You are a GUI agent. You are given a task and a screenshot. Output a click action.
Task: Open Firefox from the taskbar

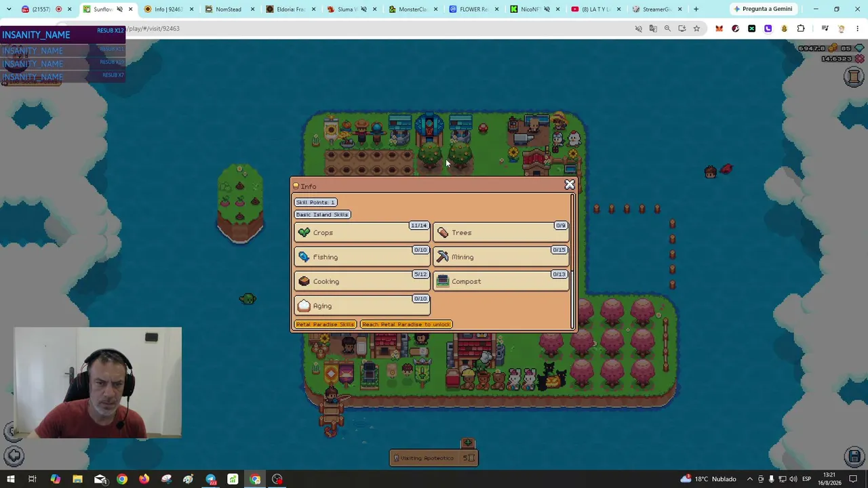pos(144,479)
